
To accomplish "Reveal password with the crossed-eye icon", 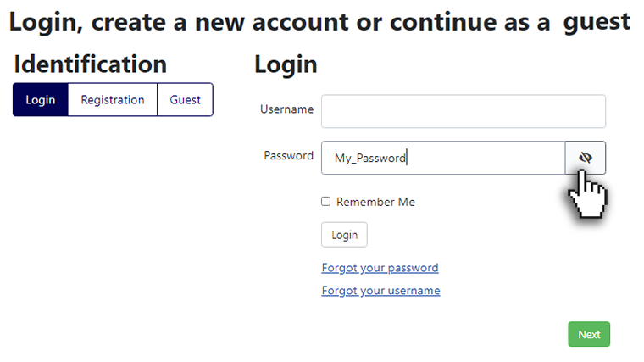I will click(x=586, y=158).
